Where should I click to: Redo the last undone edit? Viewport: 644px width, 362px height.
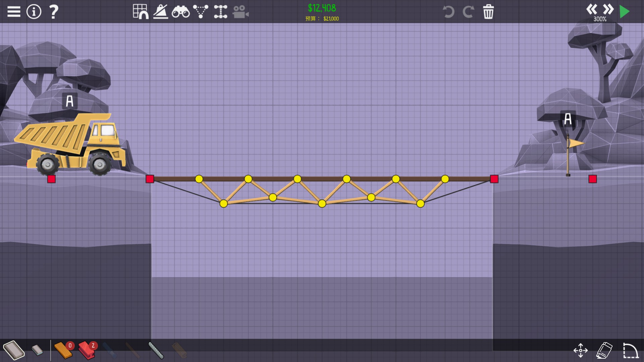[x=468, y=12]
